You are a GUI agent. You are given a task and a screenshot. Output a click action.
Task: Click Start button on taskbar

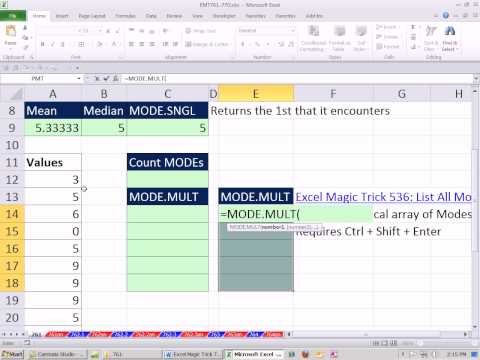click(x=12, y=354)
